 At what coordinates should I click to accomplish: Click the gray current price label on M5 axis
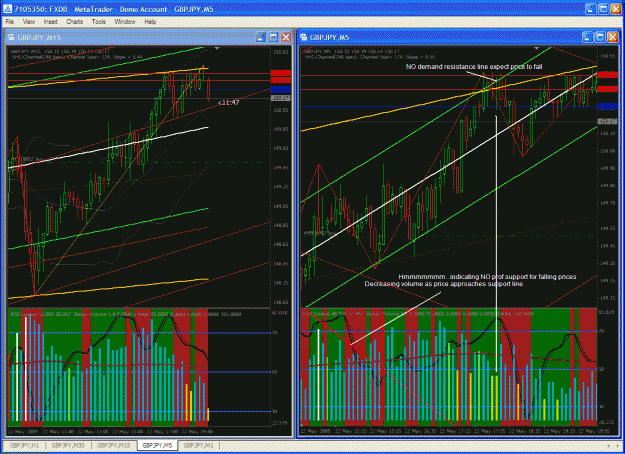(x=608, y=122)
